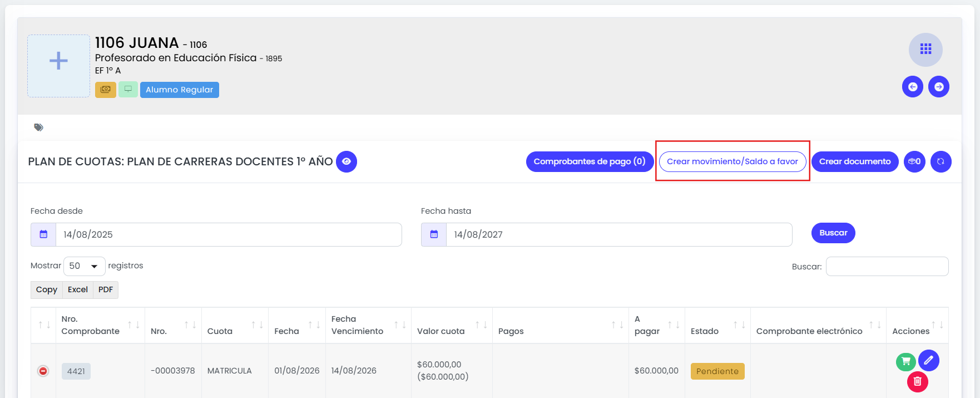Screen dimensions: 980x398
Task: Sort by Fecha Vencimiento column
Action: 368,325
